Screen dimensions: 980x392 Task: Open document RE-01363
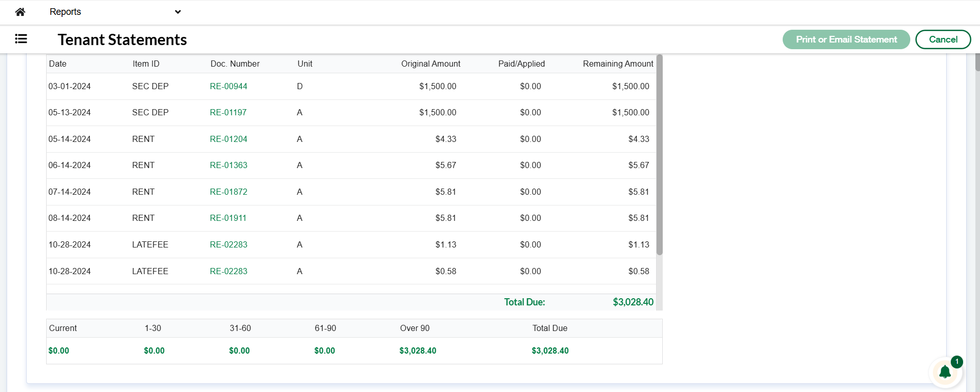[x=229, y=165]
